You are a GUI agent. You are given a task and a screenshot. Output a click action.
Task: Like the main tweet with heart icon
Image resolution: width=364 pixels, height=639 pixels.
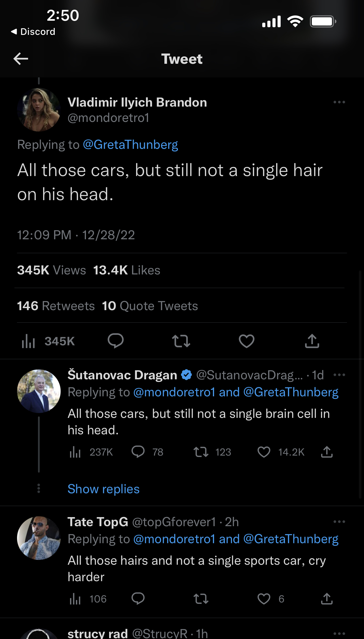(x=247, y=341)
